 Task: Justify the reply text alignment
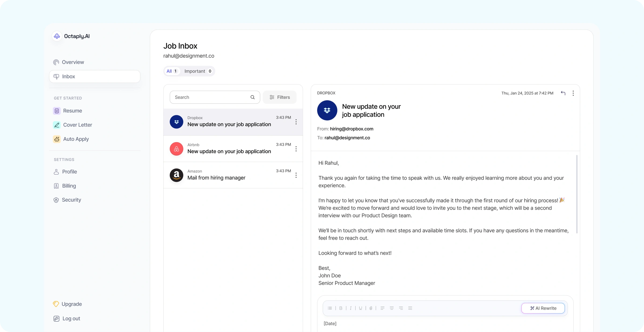[410, 308]
